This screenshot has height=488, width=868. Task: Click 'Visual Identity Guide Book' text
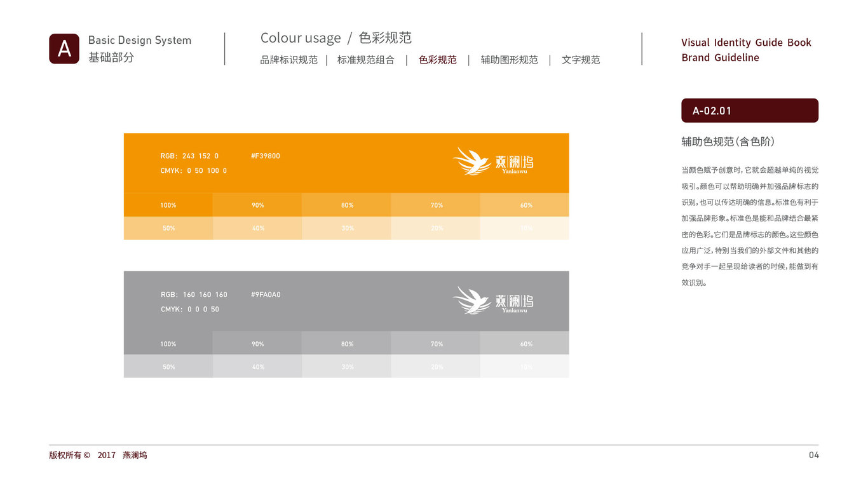pyautogui.click(x=746, y=43)
